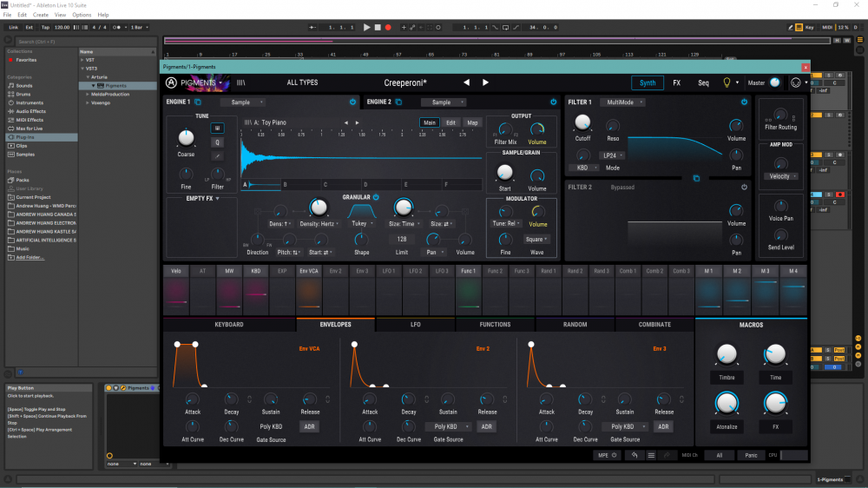
Task: Switch to the Seq tab
Action: [x=703, y=82]
